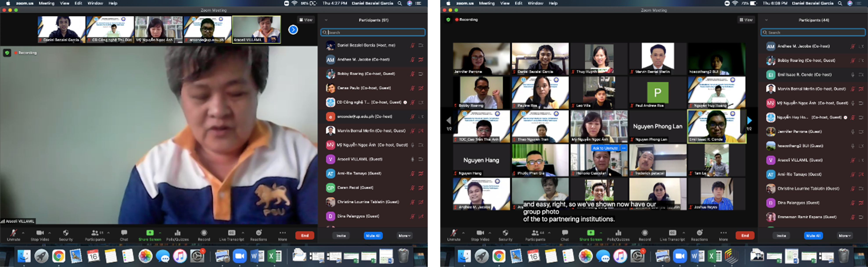The image size is (868, 267).
Task: Collapse the Participants (51) panel chevron
Action: (326, 20)
